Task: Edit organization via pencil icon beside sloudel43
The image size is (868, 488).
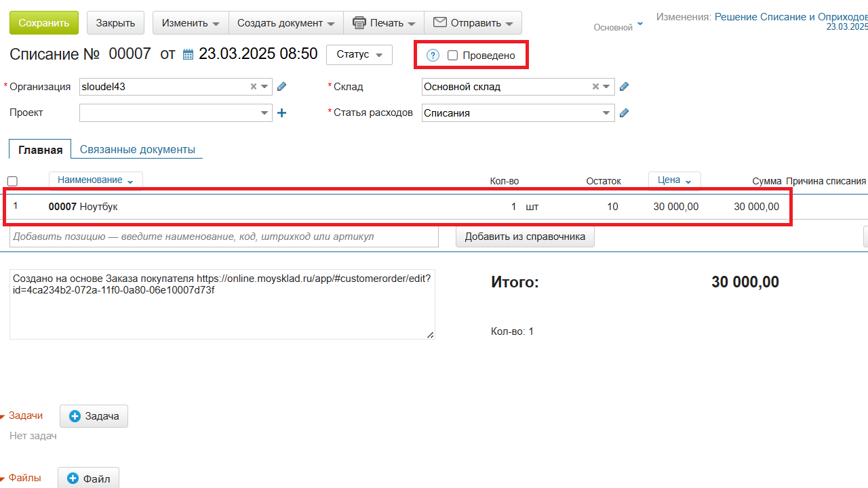Action: 282,87
